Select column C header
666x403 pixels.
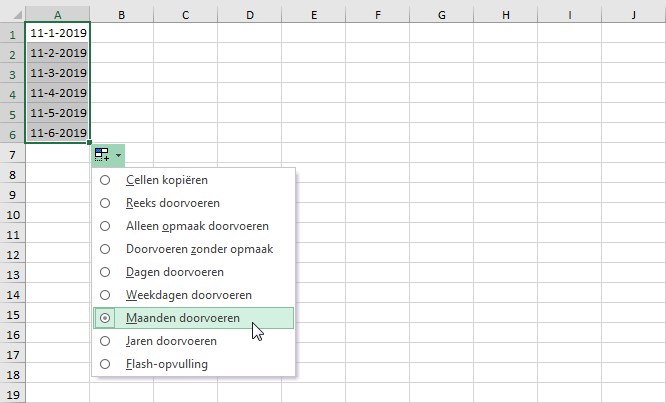186,15
